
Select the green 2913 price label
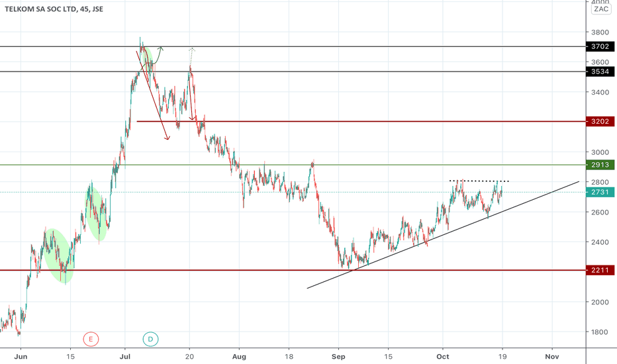600,165
